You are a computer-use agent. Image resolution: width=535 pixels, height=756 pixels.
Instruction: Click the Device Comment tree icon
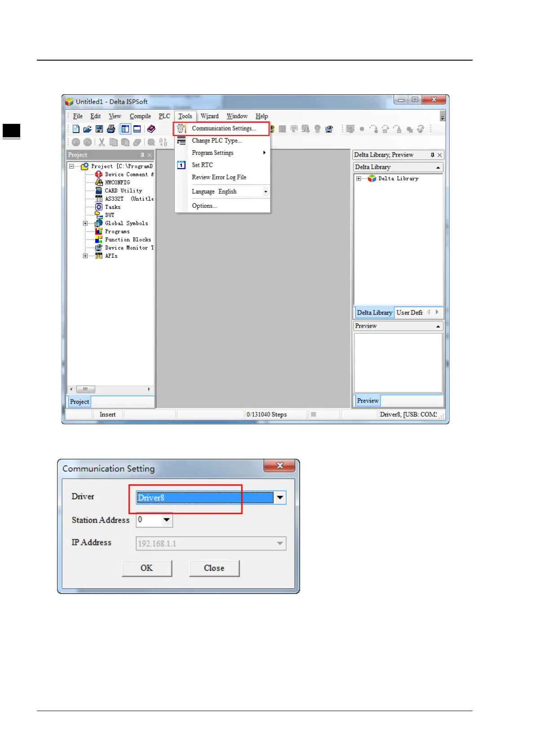tap(99, 174)
